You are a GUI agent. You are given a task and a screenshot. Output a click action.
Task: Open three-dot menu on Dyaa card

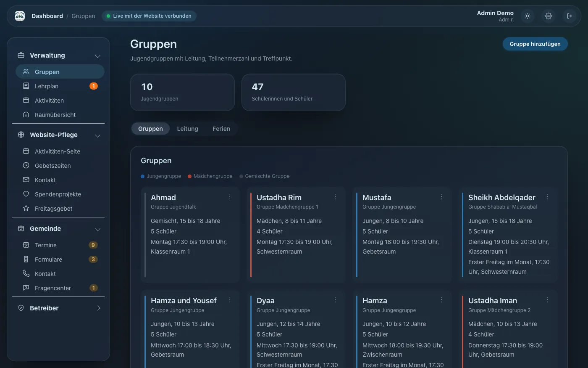(336, 300)
